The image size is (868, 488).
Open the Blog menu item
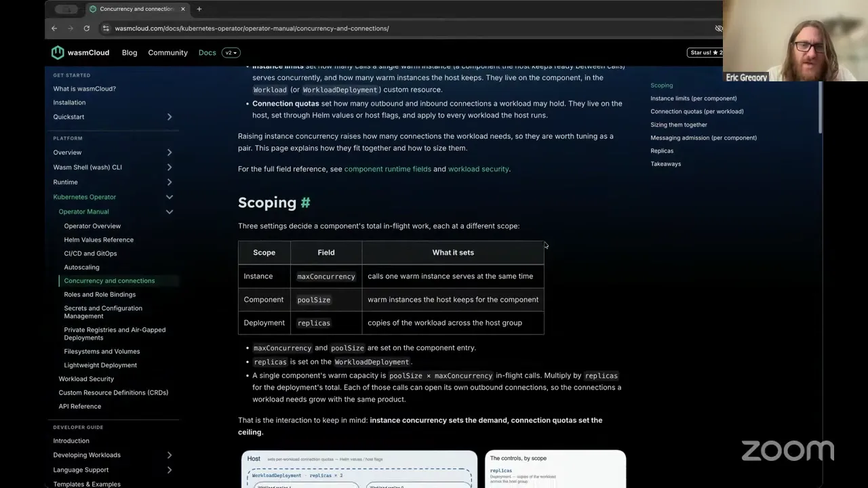130,52
